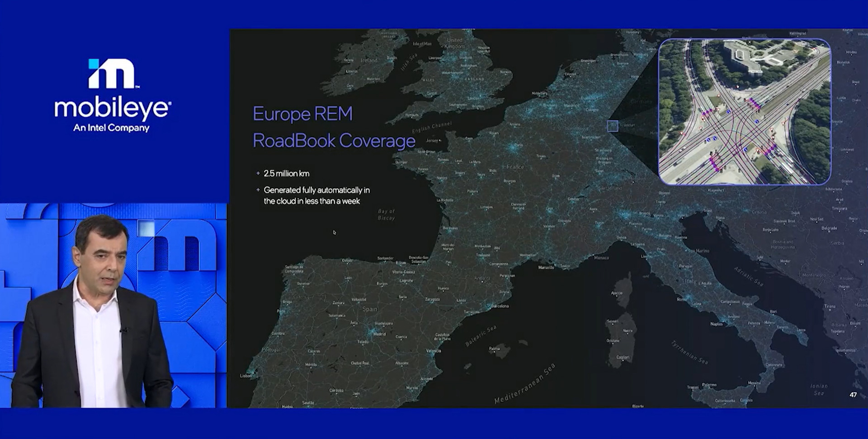Click the small square marker near Frankfurt

(613, 126)
